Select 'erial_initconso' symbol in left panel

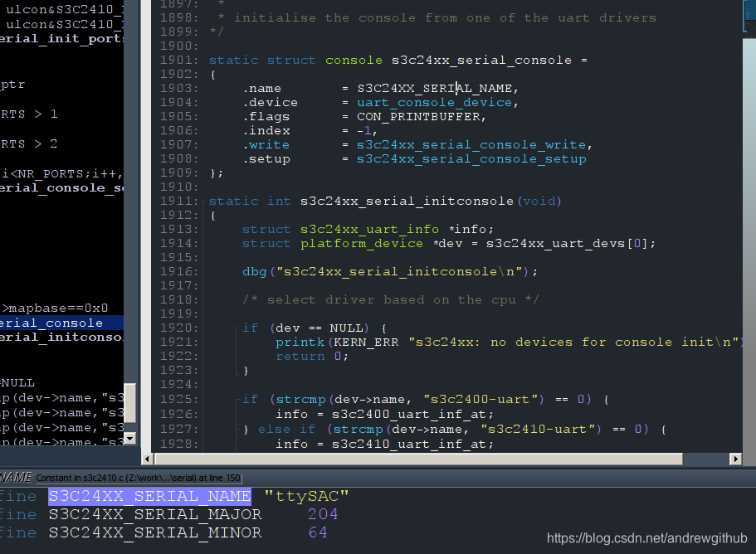click(x=61, y=338)
